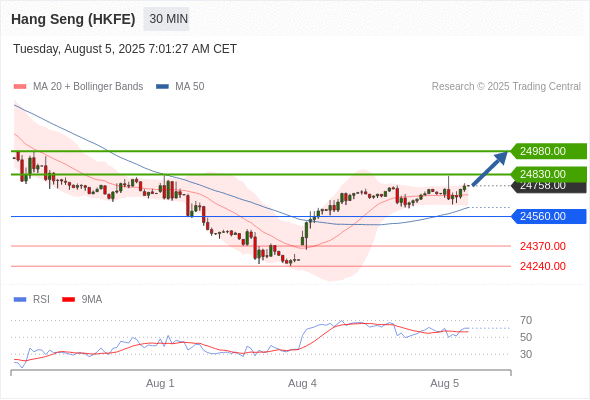Click the 24560.00 blue pivot label
The width and height of the screenshot is (590, 400).
click(x=549, y=216)
